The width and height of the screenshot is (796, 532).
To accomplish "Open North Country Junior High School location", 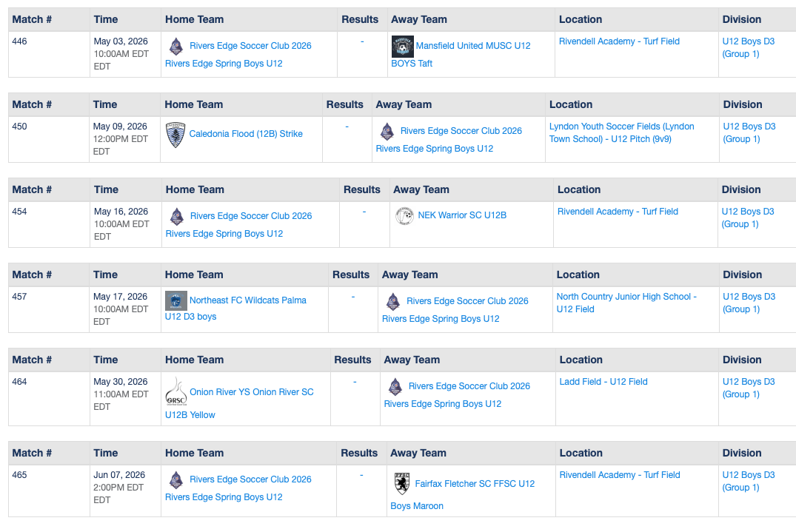I will pyautogui.click(x=626, y=303).
